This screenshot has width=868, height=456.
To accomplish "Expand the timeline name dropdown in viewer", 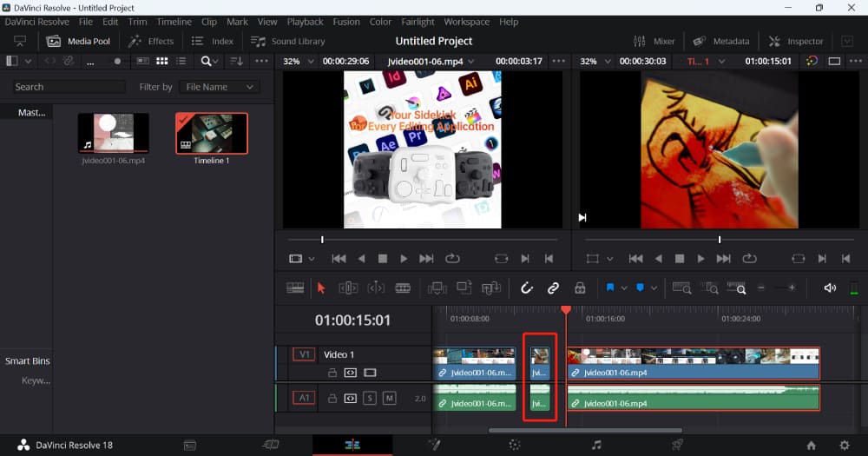I will [x=722, y=62].
